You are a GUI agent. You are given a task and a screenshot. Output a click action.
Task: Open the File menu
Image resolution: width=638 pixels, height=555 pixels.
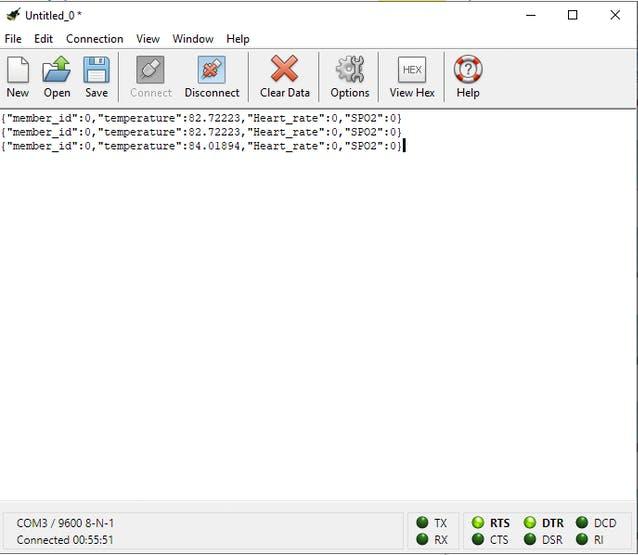coord(13,39)
